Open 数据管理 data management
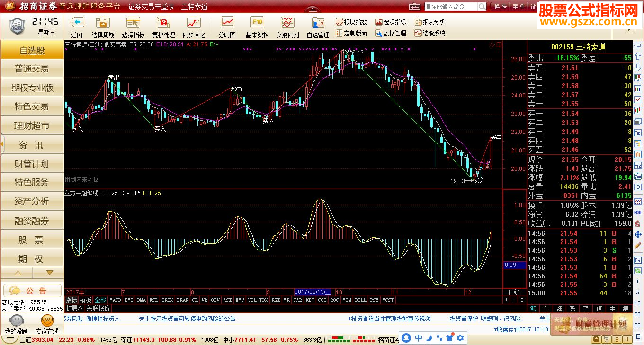The height and width of the screenshot is (345, 644). coord(391,33)
